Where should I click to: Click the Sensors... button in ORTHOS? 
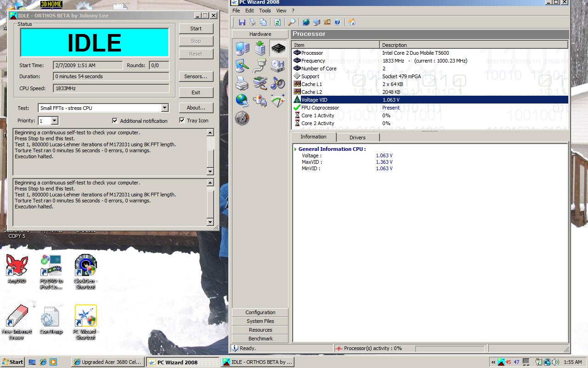[x=196, y=76]
